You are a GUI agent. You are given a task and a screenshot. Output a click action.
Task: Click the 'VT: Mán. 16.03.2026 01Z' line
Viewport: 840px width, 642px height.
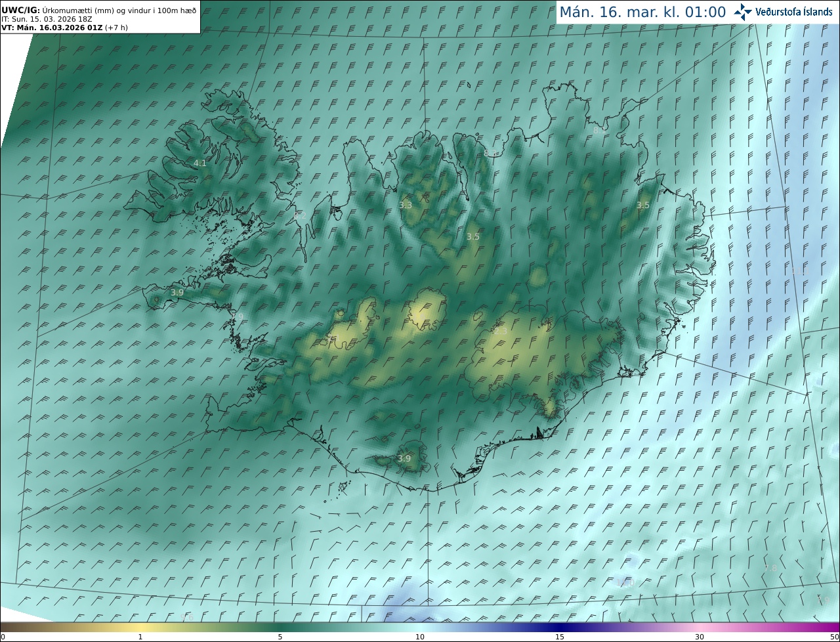pyautogui.click(x=64, y=28)
